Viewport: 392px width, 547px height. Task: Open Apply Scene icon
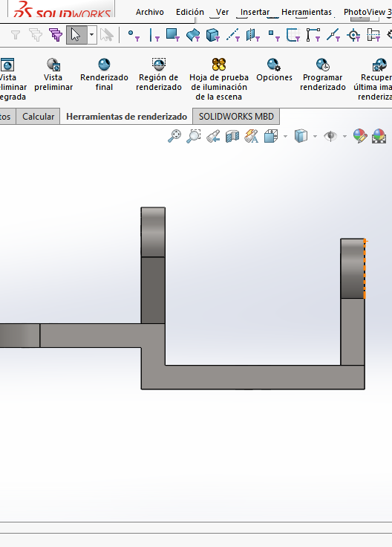point(379,136)
